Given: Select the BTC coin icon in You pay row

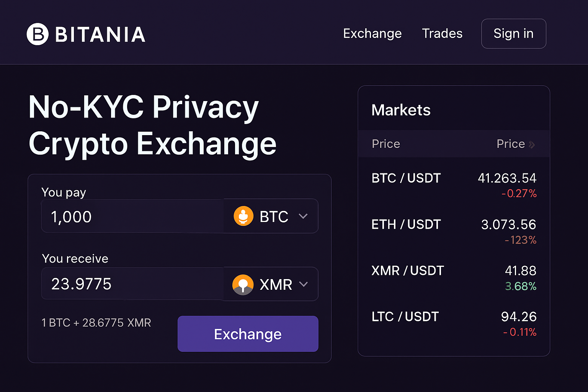Looking at the screenshot, I should [243, 216].
